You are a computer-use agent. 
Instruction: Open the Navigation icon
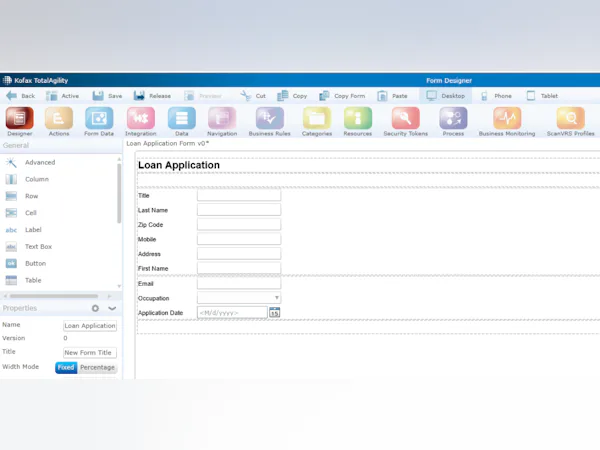click(222, 118)
